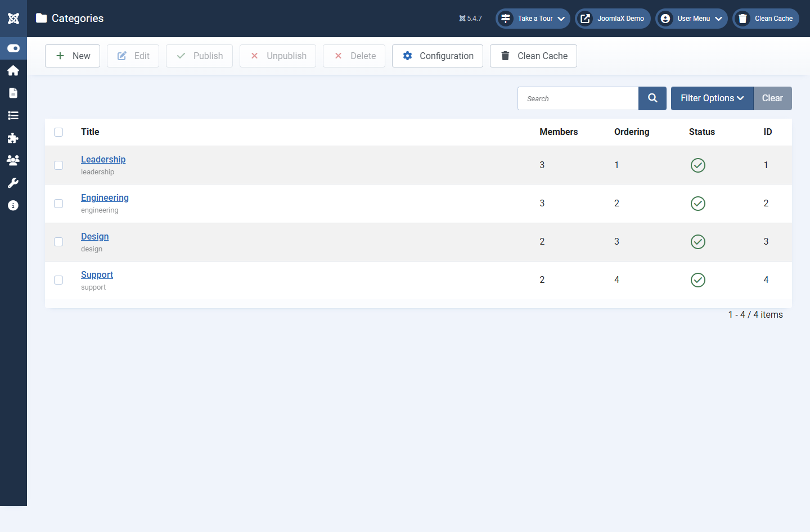Screen dimensions: 810x532
Task: Click the Categories folder icon in header
Action: click(41, 18)
